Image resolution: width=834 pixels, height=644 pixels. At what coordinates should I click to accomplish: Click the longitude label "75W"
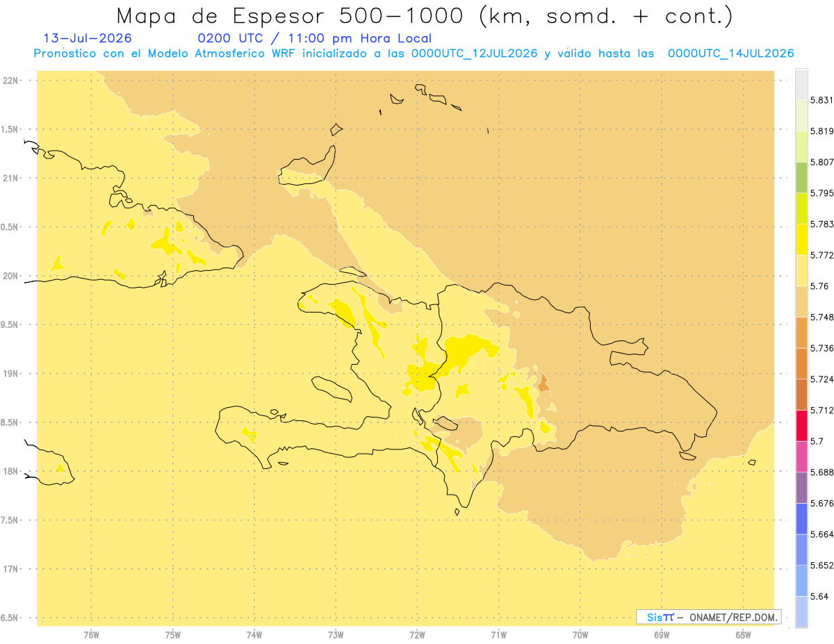172,635
